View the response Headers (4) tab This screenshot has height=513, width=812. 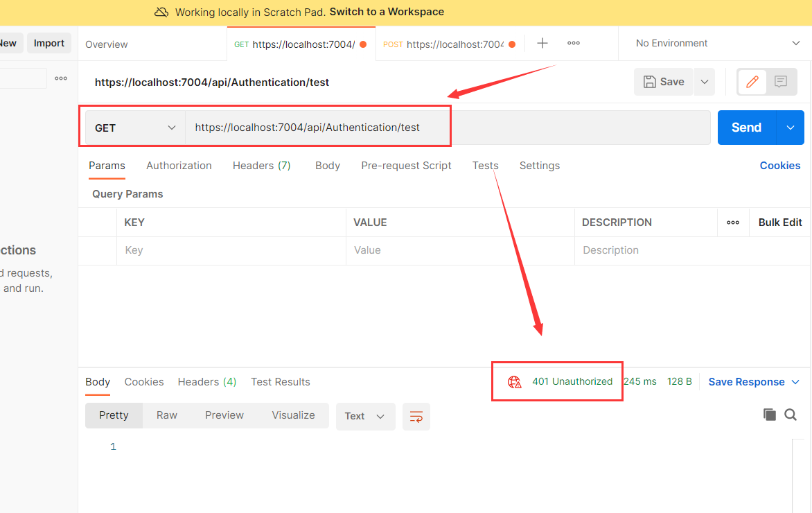(x=206, y=381)
